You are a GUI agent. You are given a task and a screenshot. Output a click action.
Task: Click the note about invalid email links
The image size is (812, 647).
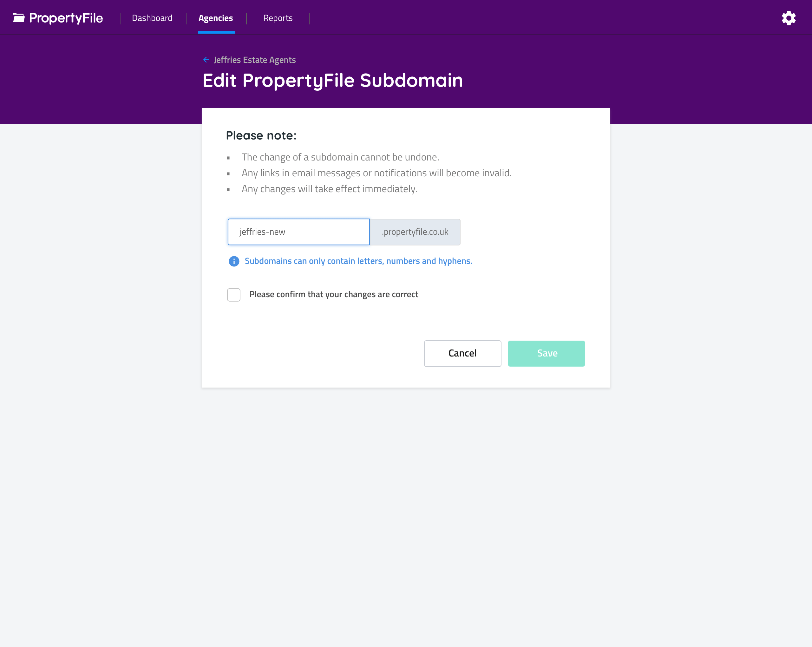pyautogui.click(x=376, y=173)
